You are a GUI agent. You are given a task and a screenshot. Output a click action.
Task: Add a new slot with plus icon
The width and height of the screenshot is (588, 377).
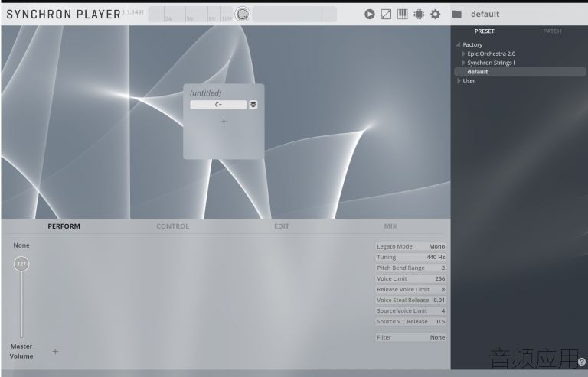(224, 122)
